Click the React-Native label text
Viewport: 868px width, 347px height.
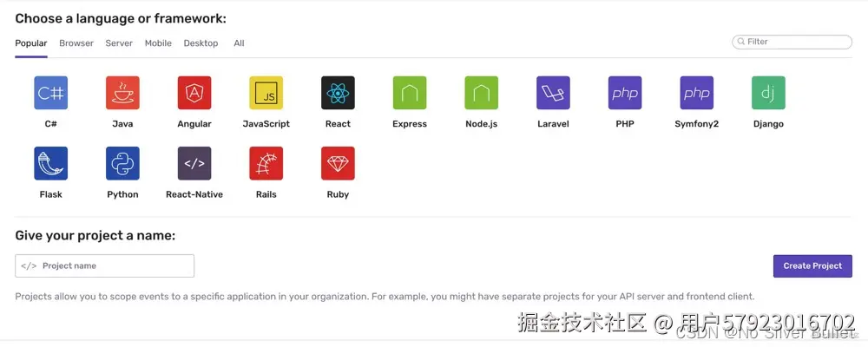pos(194,194)
